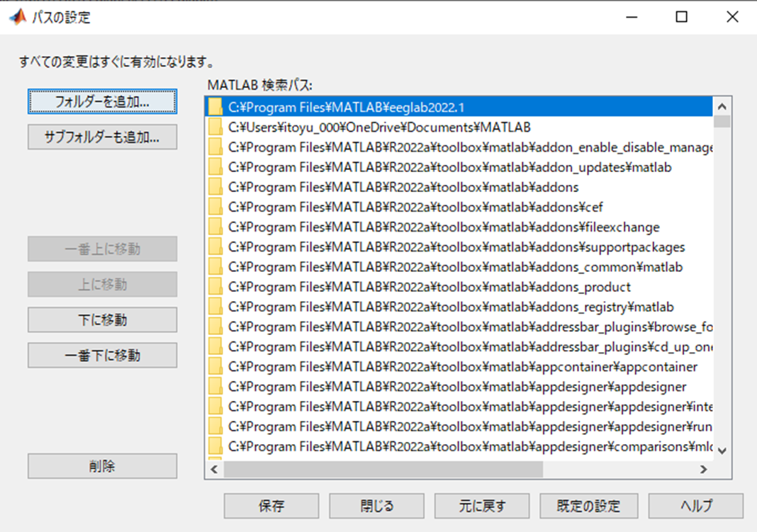
Task: Minimize the パスの設定 window
Action: 632,17
